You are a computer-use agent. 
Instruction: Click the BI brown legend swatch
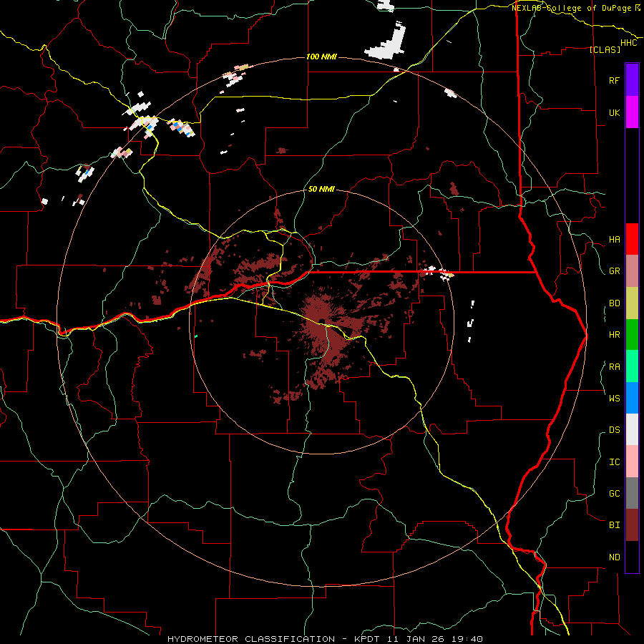coord(632,525)
